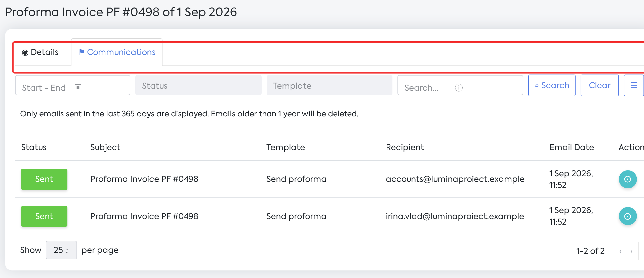Open the Start - End date range field
644x278 pixels.
point(73,85)
